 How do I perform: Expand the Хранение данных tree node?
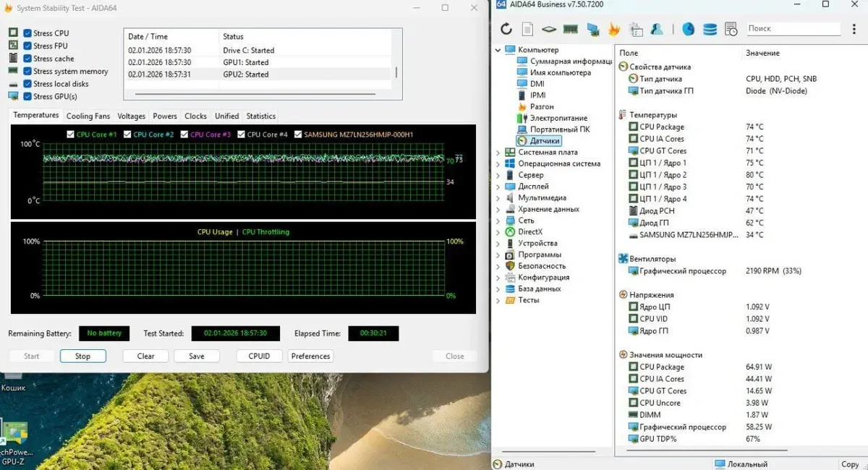pyautogui.click(x=498, y=210)
